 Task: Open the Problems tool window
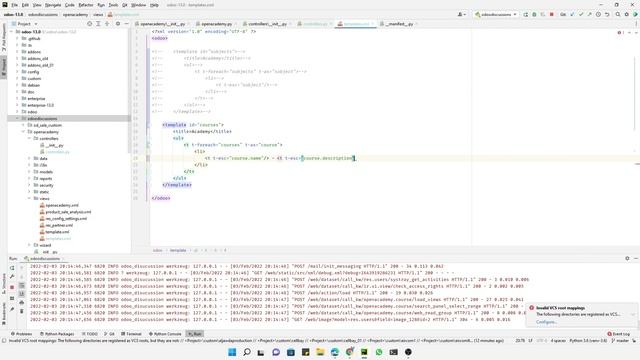point(21,334)
